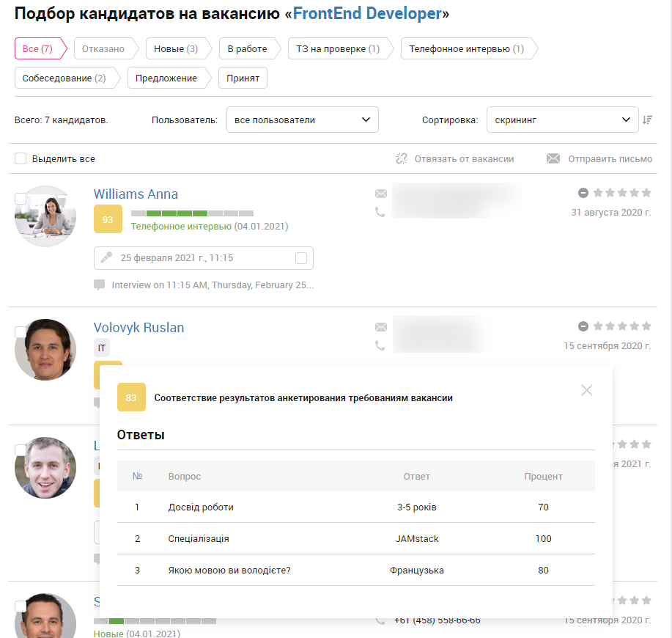
Task: Click Volovyk Ruslan's email envelope icon
Action: [x=381, y=327]
